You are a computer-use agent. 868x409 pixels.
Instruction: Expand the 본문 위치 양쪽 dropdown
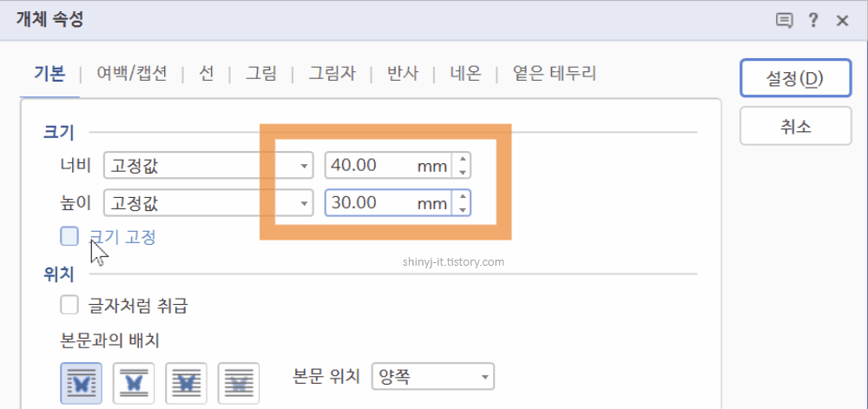pyautogui.click(x=433, y=377)
